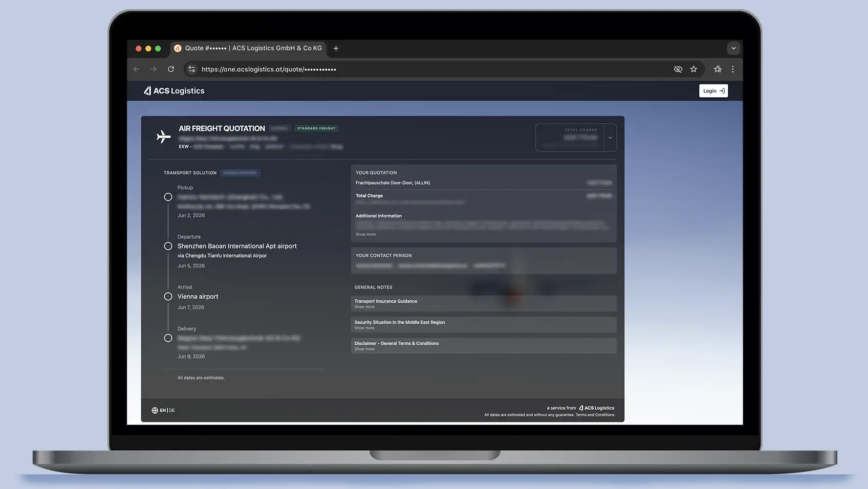This screenshot has height=489, width=868.
Task: Expand Security Situation in the Middle East Region
Action: pyautogui.click(x=483, y=325)
